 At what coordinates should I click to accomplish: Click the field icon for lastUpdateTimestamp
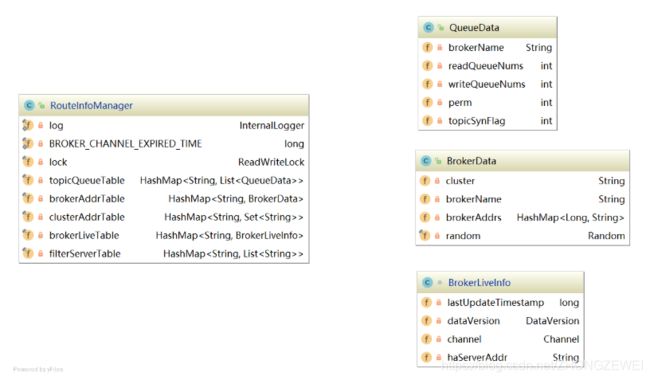pos(427,303)
